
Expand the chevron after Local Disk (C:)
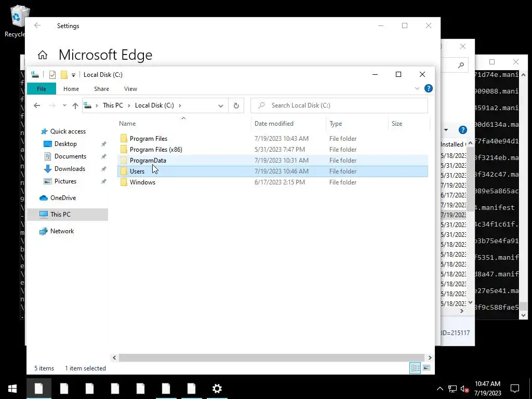(x=180, y=105)
